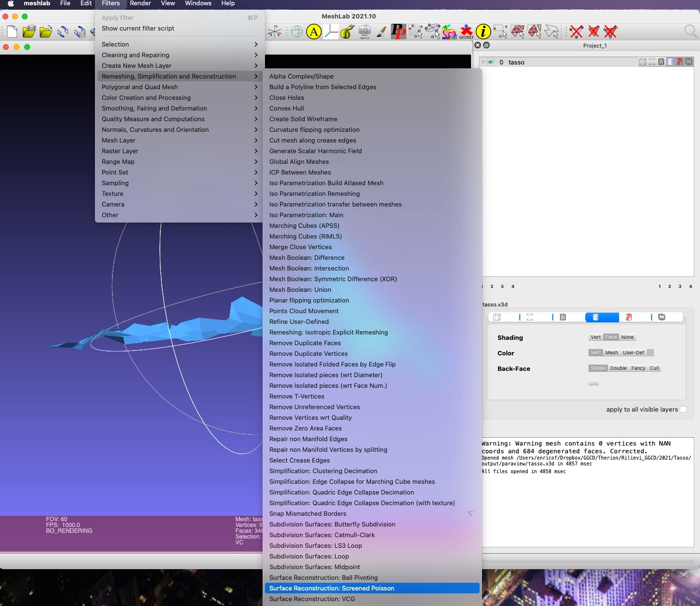The height and width of the screenshot is (606, 700).
Task: Click Delete Selected Faces and Vertices
Action: [610, 32]
